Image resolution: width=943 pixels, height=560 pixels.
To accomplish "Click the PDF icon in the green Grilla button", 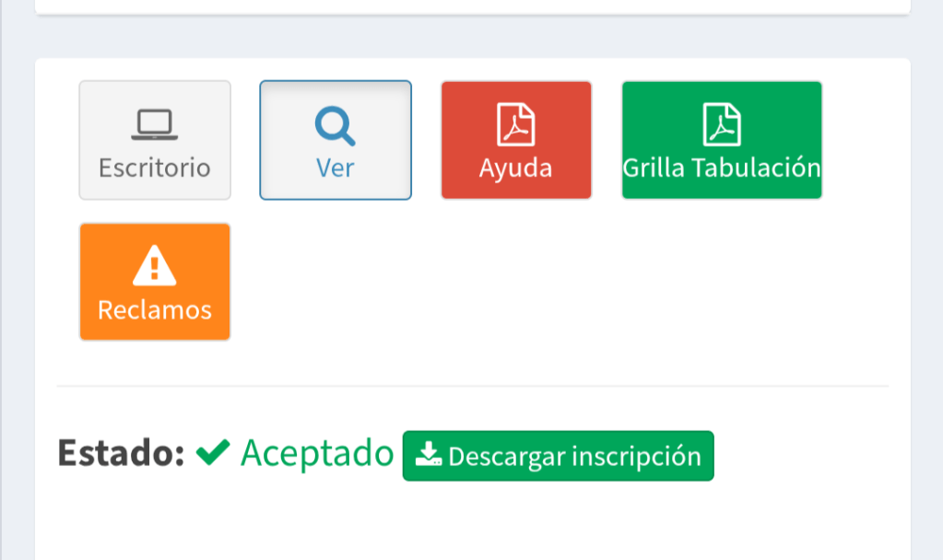I will [721, 124].
